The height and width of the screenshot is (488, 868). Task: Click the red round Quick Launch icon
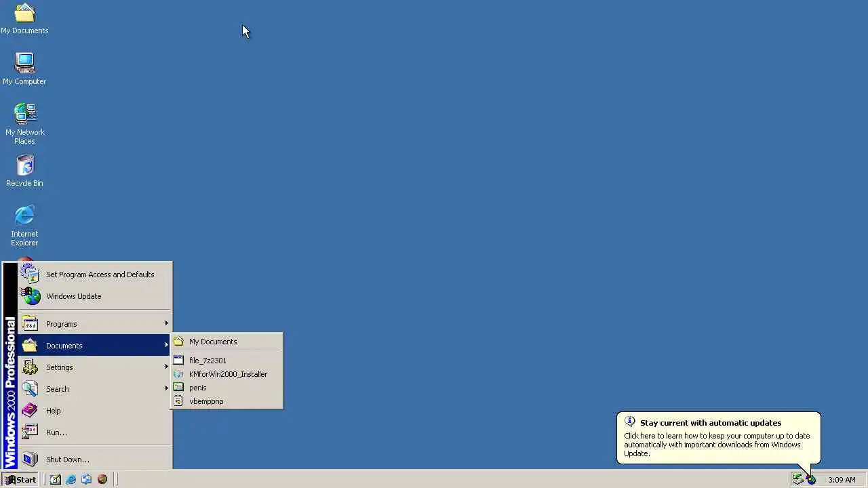[102, 479]
